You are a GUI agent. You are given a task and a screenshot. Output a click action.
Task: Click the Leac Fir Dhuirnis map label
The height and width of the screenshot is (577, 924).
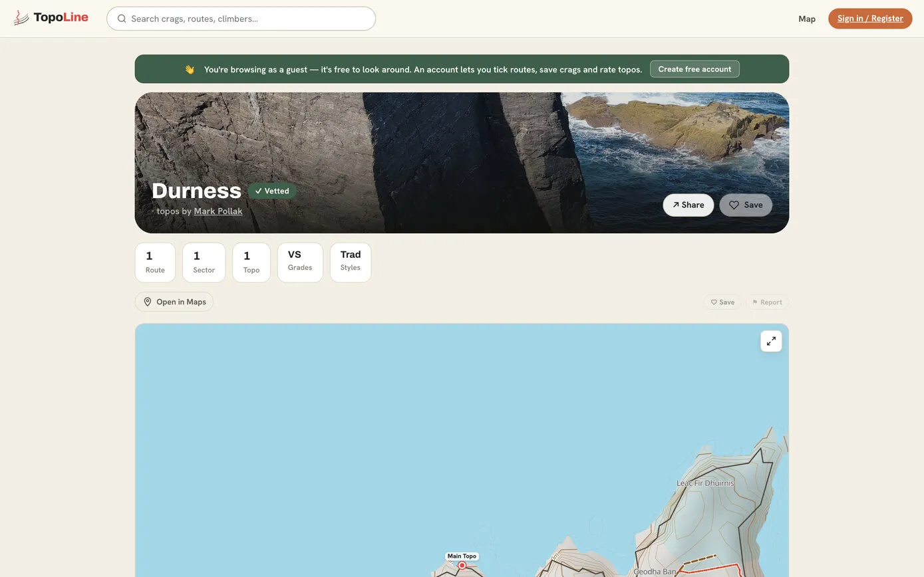[x=704, y=483]
